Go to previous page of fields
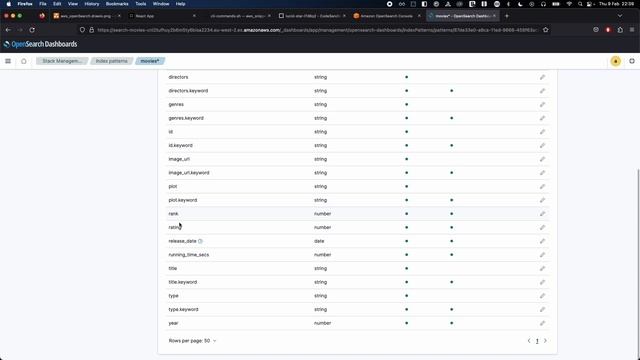Image resolution: width=640 pixels, height=360 pixels. (x=529, y=341)
